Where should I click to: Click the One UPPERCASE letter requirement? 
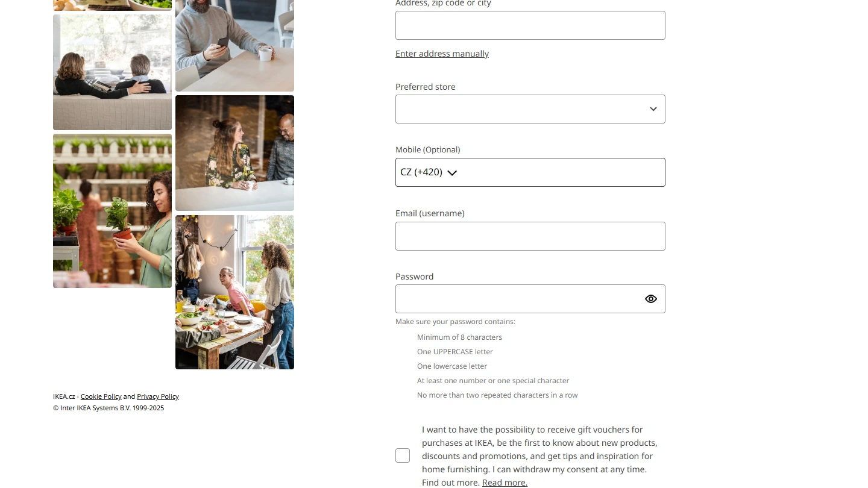(x=455, y=352)
